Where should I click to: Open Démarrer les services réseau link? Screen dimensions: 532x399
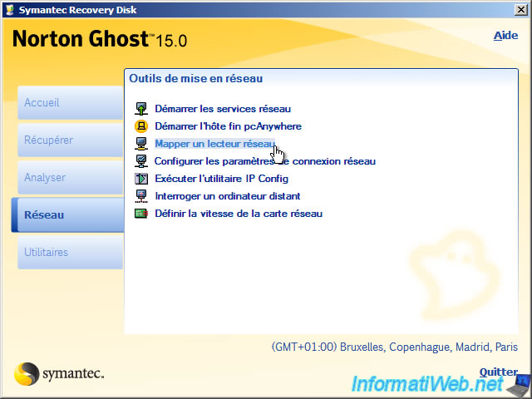pos(223,109)
